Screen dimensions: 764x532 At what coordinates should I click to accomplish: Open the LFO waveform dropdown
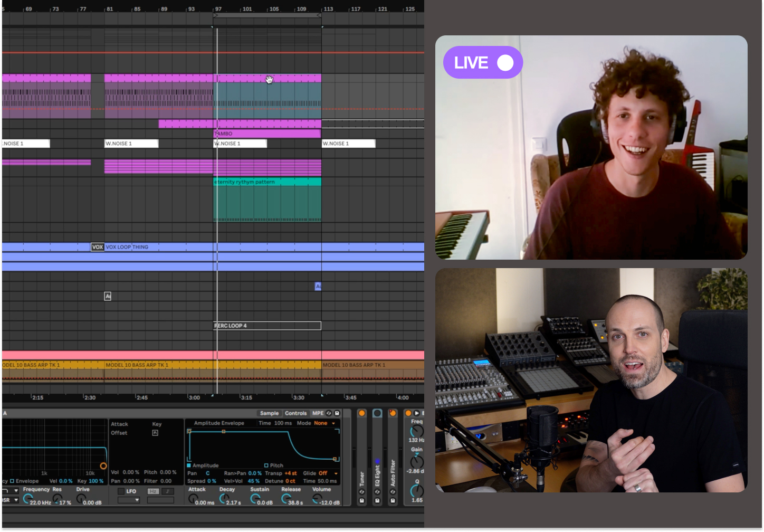pos(129,500)
